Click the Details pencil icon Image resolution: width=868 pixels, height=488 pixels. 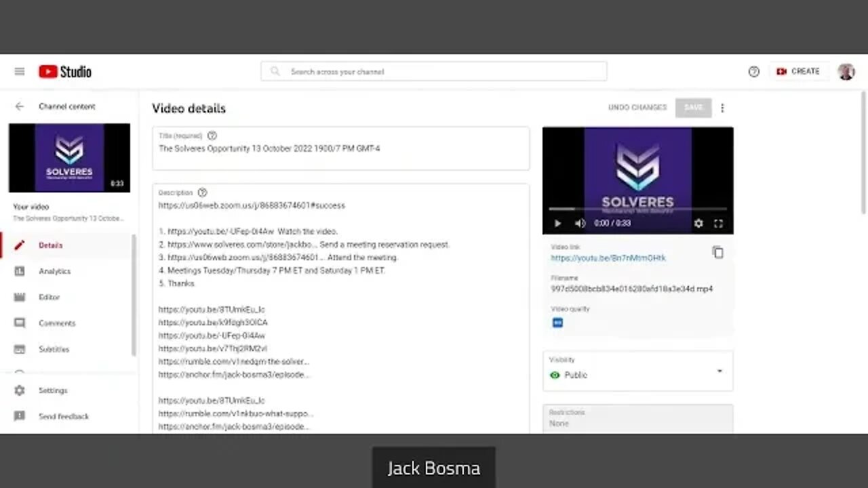tap(20, 245)
